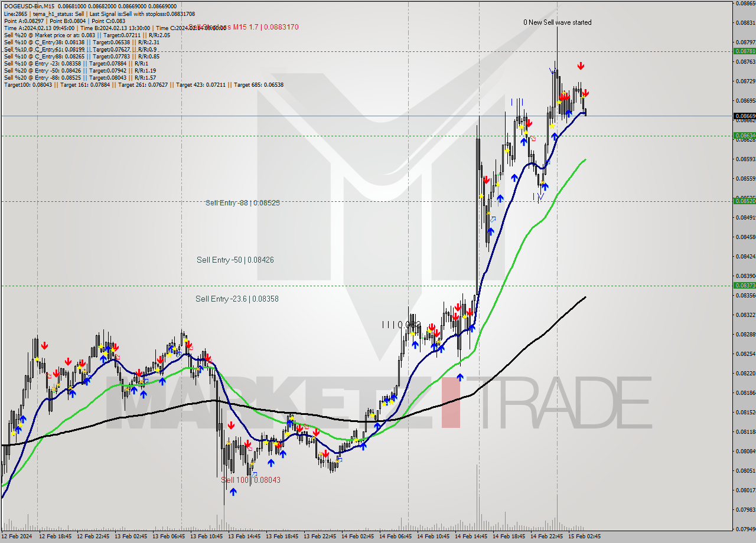This screenshot has width=756, height=543.
Task: Select the '13 Feb 18:45' time label
Action: point(282,537)
